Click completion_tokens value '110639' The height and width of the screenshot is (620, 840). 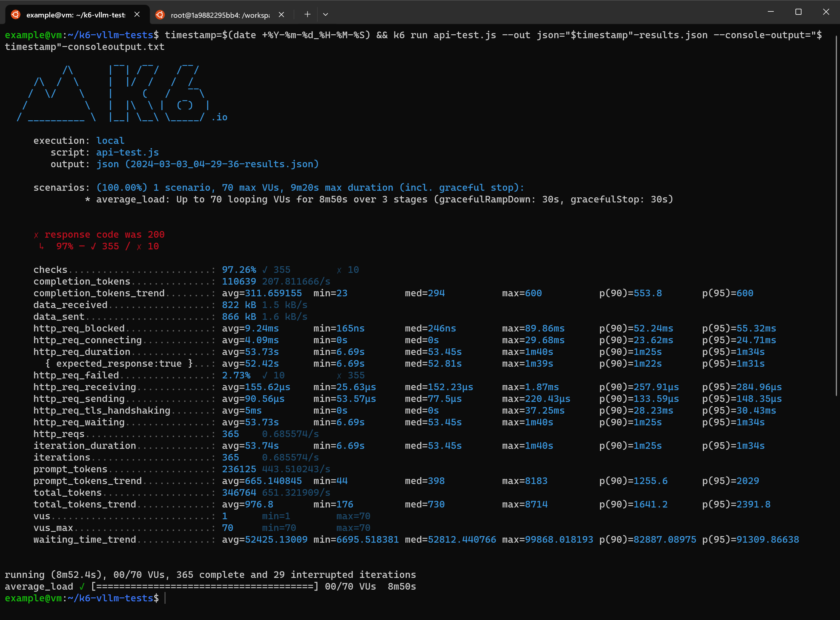coord(239,282)
